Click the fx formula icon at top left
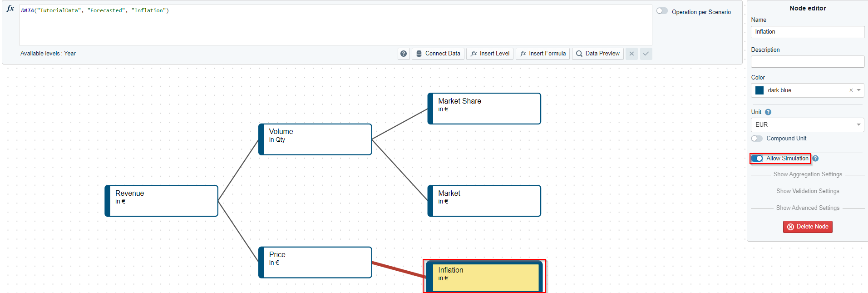The image size is (868, 293). (x=10, y=9)
